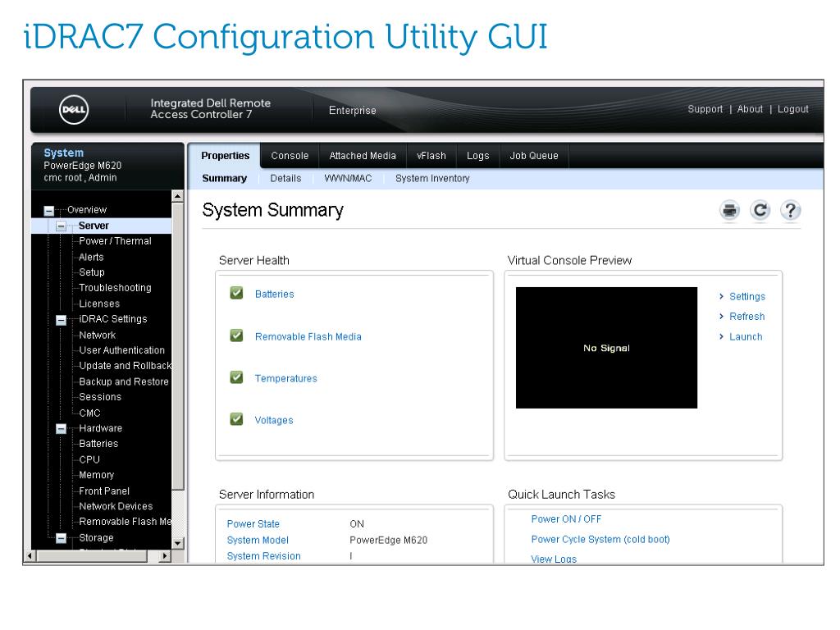Open the Batteries health link
840x630 pixels.
(x=274, y=294)
